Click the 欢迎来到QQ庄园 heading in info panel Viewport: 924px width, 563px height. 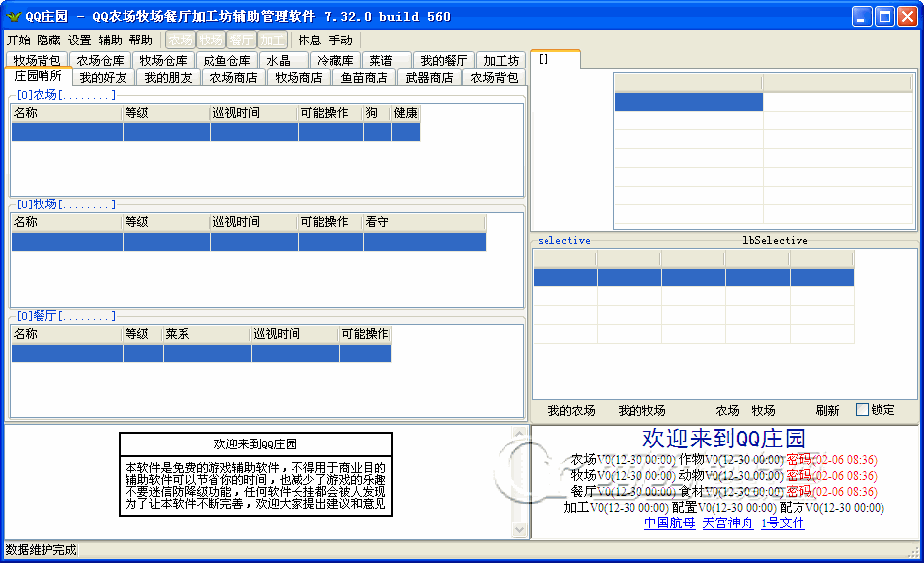tap(723, 439)
